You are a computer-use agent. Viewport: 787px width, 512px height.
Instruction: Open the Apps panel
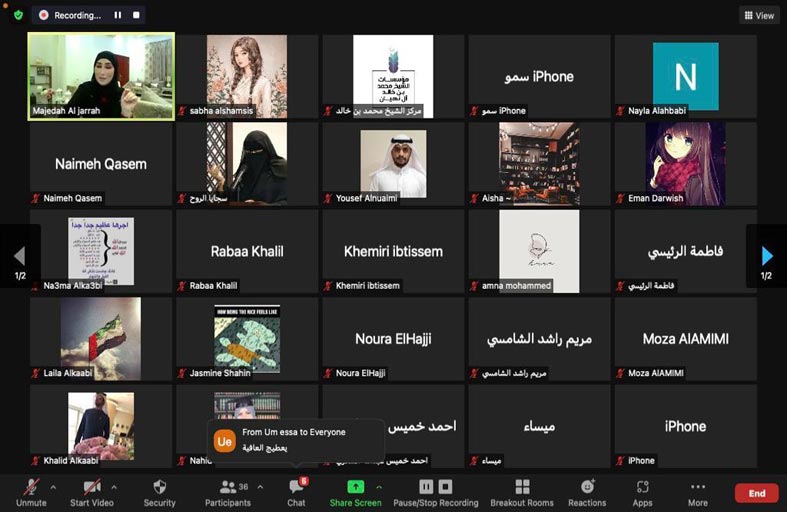[642, 491]
